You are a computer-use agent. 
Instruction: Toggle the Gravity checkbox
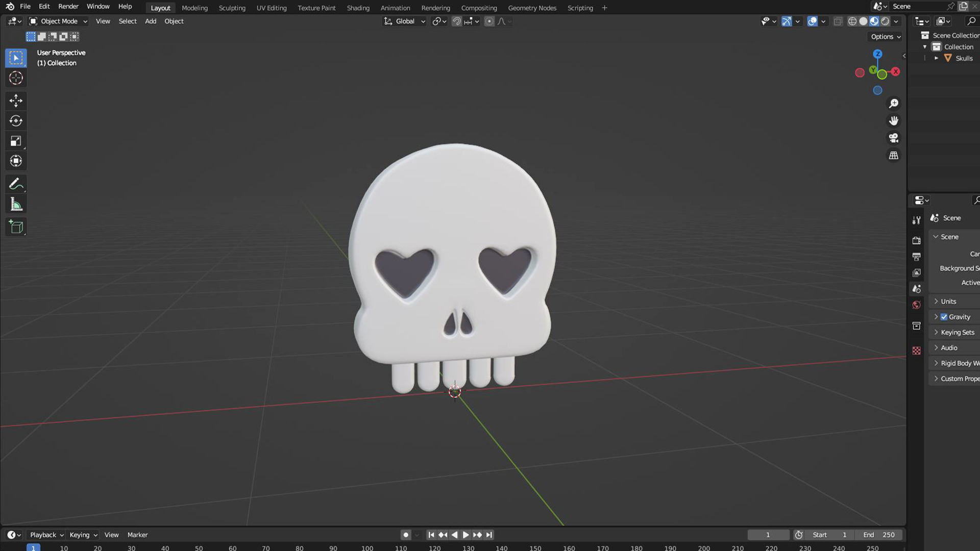[944, 317]
